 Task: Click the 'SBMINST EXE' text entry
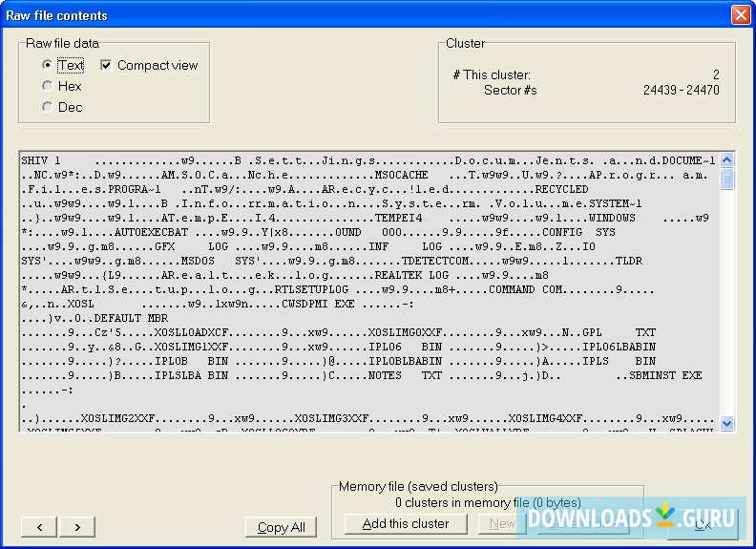click(x=665, y=375)
